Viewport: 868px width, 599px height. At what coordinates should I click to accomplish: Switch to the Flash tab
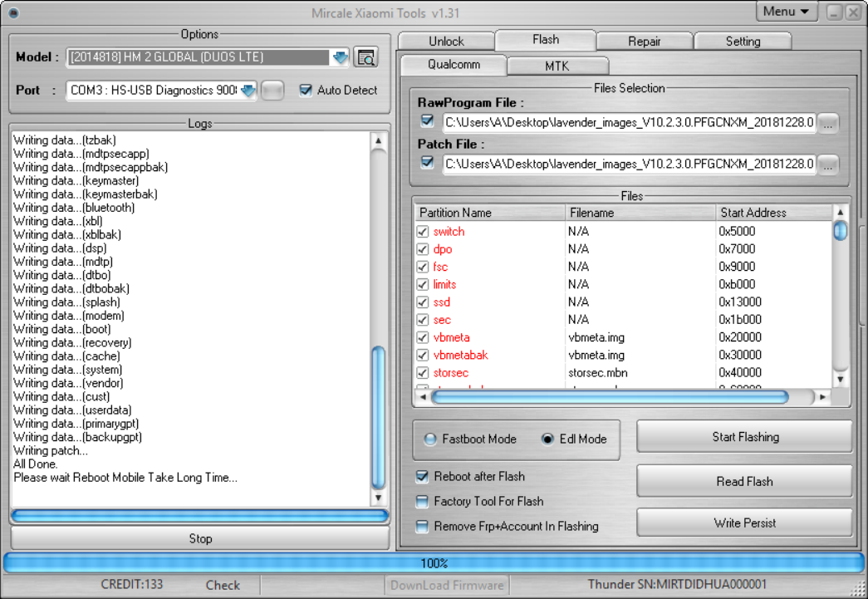(x=545, y=40)
